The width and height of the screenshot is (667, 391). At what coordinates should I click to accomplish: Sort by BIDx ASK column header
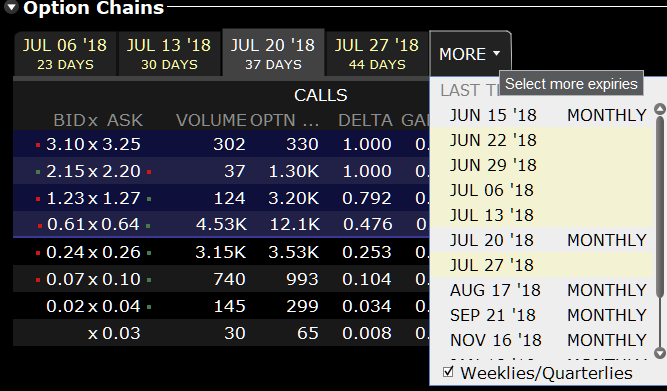(98, 120)
